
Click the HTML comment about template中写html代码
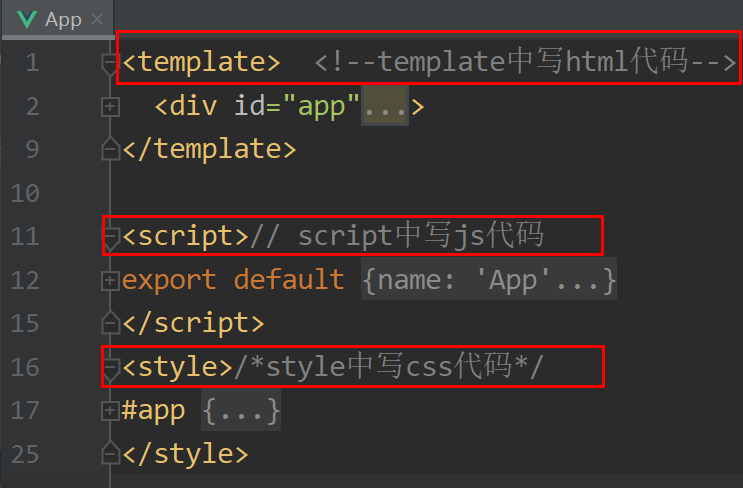526,62
